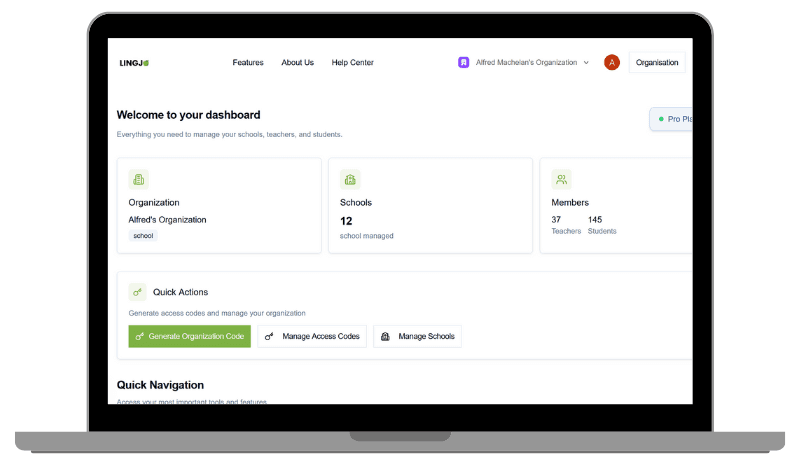The image size is (800, 460).
Task: Click the chevron beside the organization name
Action: (x=586, y=63)
